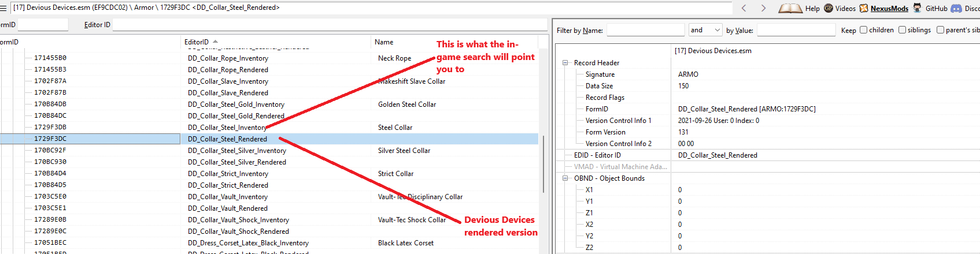
Task: Select the DD_Collar_Rope_Rendered row
Action: coord(269,70)
